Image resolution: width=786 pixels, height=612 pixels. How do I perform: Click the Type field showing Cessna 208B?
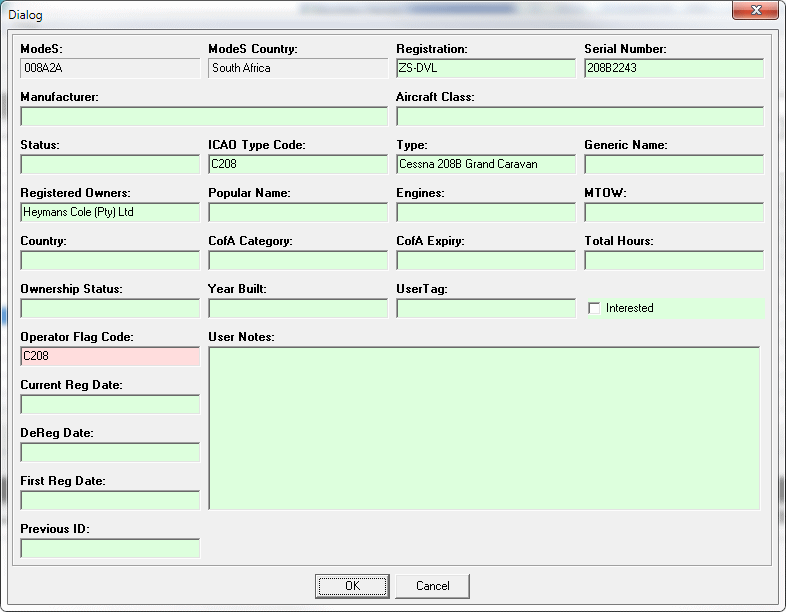click(x=485, y=165)
